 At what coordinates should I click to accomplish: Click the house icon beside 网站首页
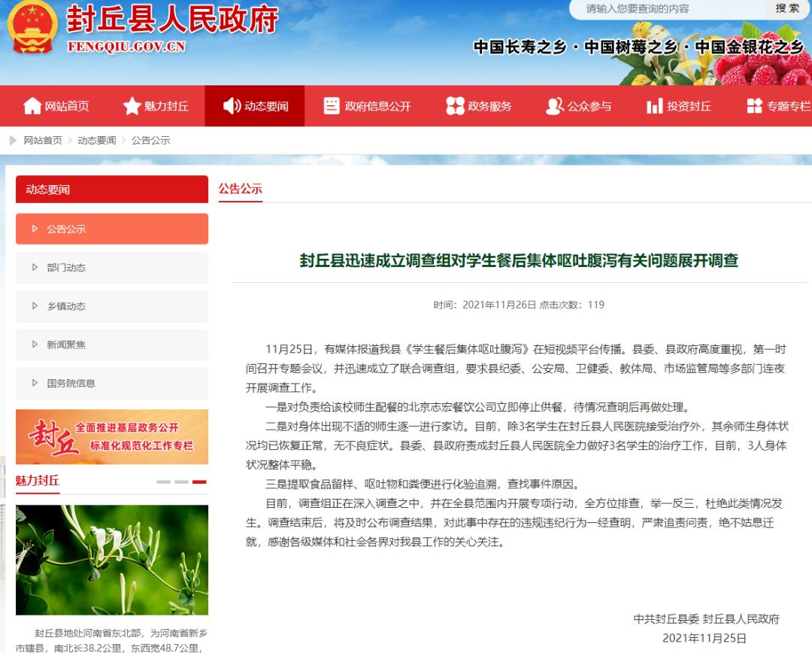(x=32, y=106)
